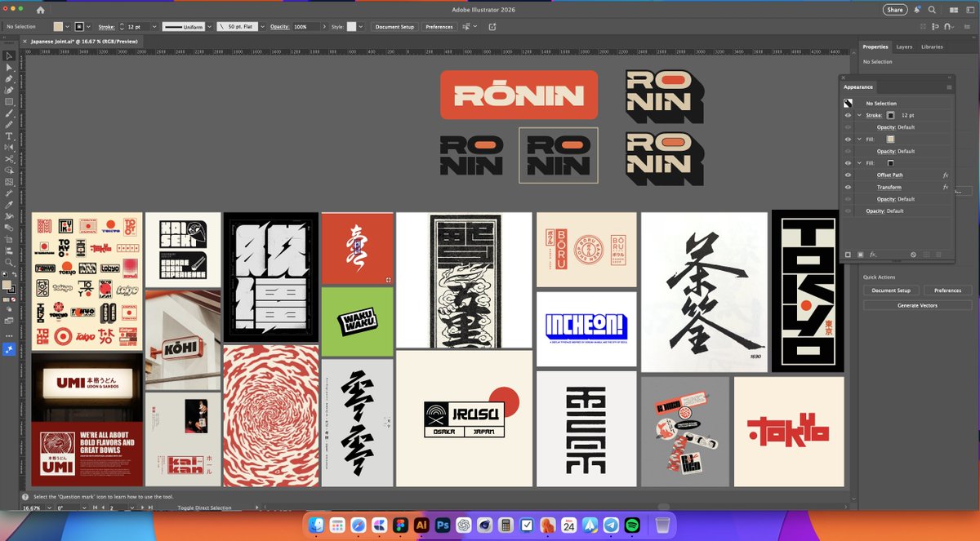Open the Uniform width profile dropdown
Image resolution: width=980 pixels, height=541 pixels.
208,26
